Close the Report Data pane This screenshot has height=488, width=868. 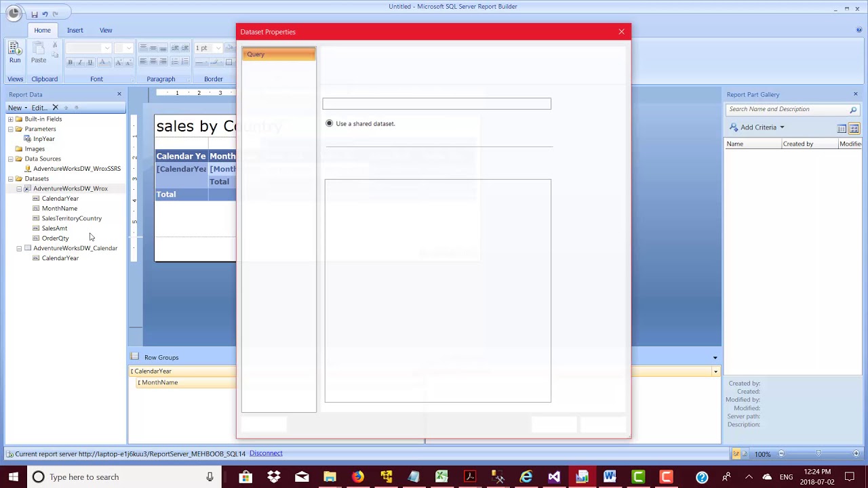(x=119, y=94)
